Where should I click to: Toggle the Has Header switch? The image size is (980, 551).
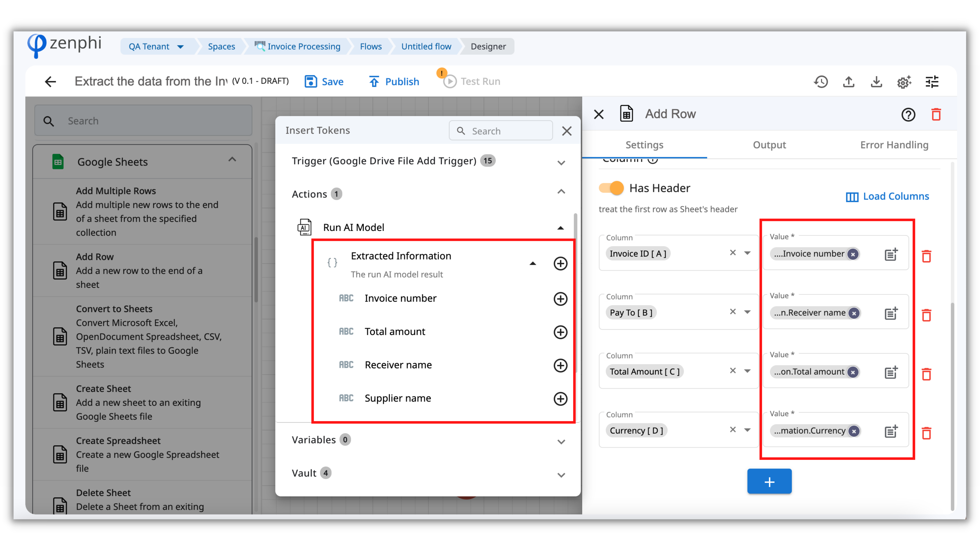pos(611,188)
